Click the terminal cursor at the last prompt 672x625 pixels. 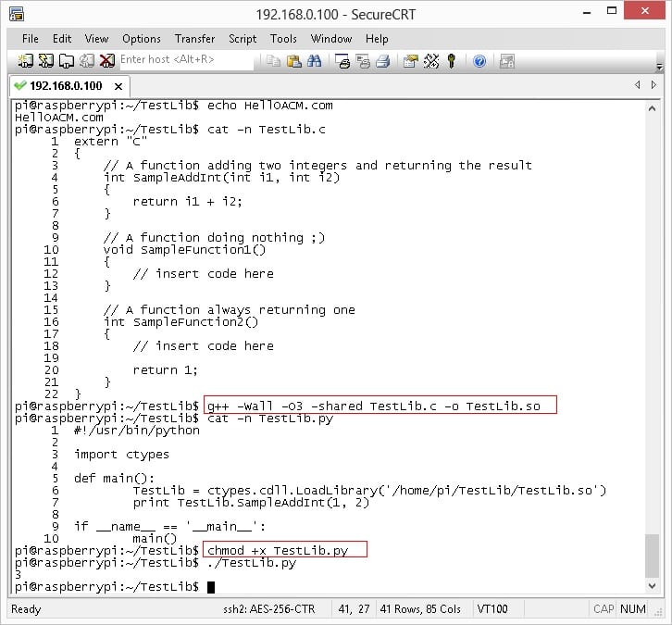[x=211, y=587]
